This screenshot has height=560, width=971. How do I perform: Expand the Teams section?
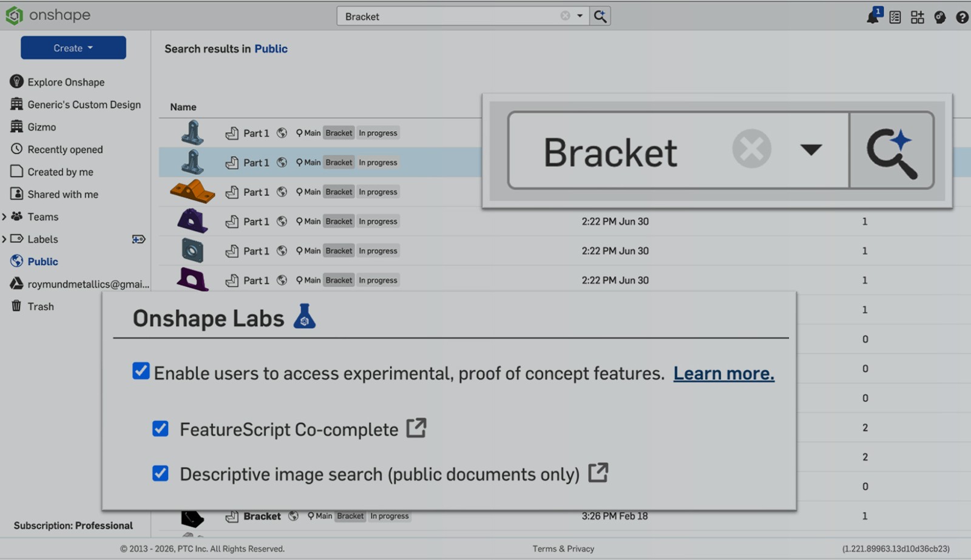tap(4, 217)
